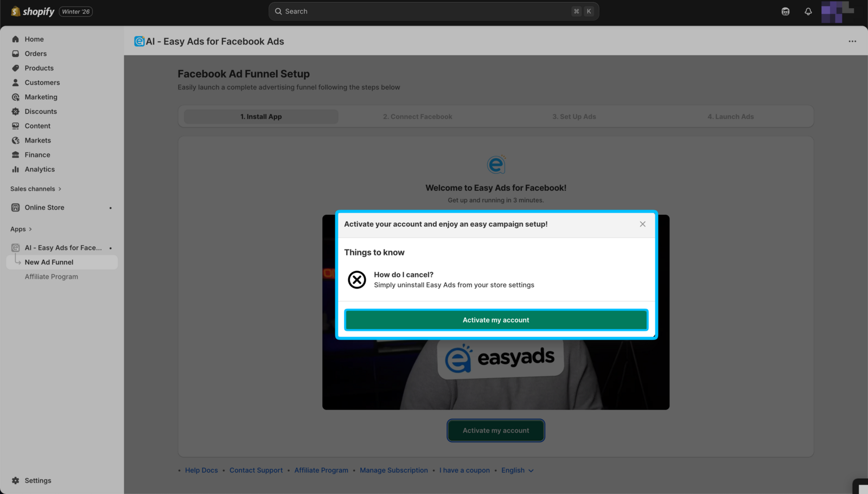The width and height of the screenshot is (868, 494).
Task: Expand the Sales channels section
Action: pos(36,189)
